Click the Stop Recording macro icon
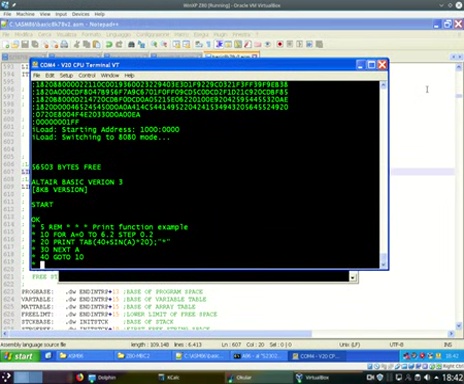 pos(290,44)
